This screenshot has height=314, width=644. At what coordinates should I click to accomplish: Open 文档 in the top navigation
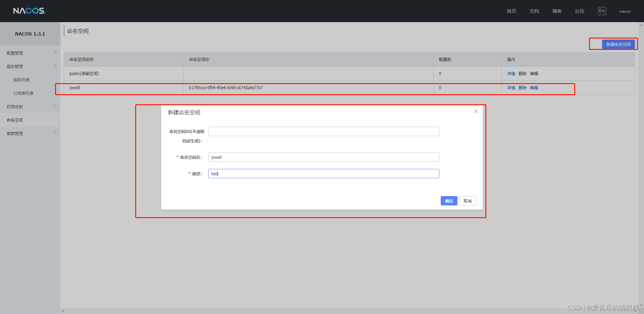[534, 11]
